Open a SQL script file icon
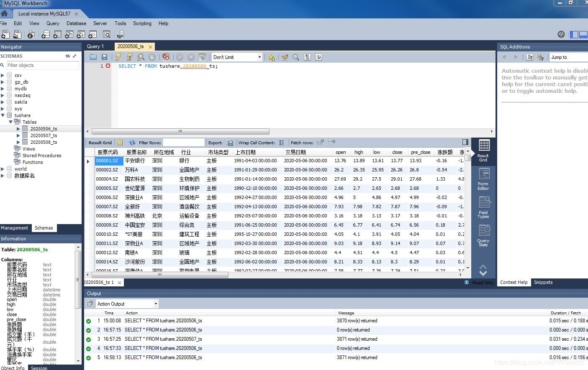Image resolution: width=588 pixels, height=370 pixels. pos(18,34)
